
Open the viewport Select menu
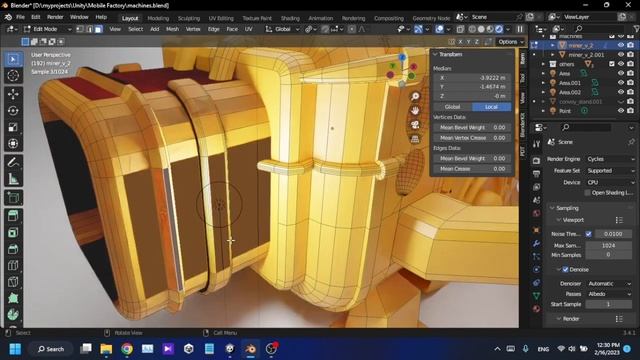pos(135,29)
